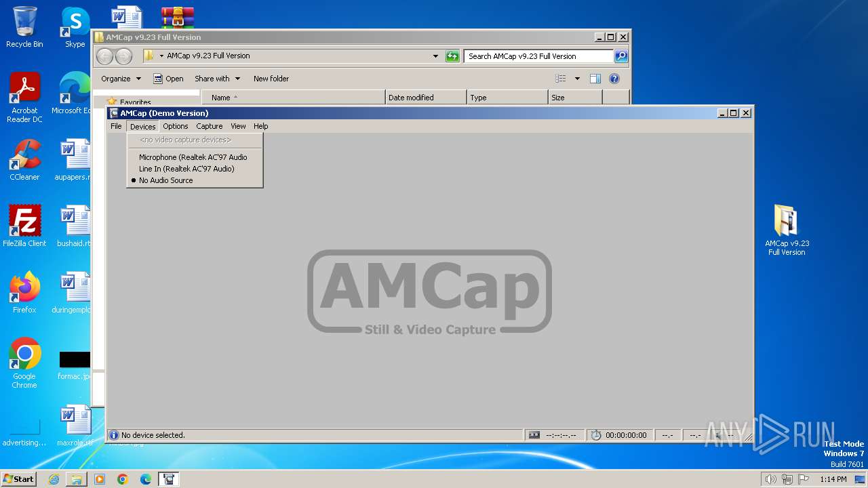Click the camera icon in status bar
The height and width of the screenshot is (488, 868).
click(534, 435)
